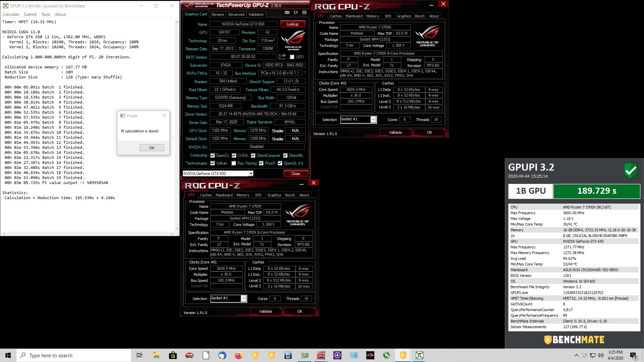Click the Close button in GPU-Z
The width and height of the screenshot is (644, 362).
coord(296,174)
